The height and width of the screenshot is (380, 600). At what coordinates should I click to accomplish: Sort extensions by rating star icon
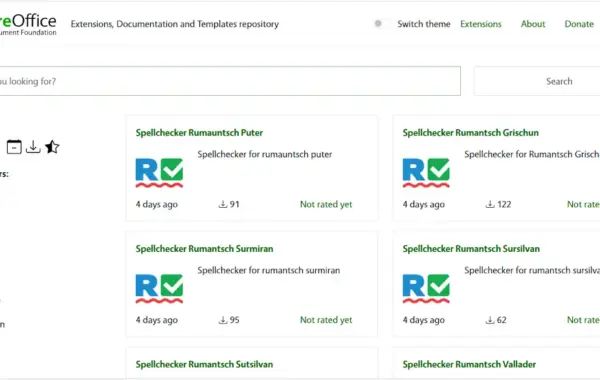[x=52, y=147]
